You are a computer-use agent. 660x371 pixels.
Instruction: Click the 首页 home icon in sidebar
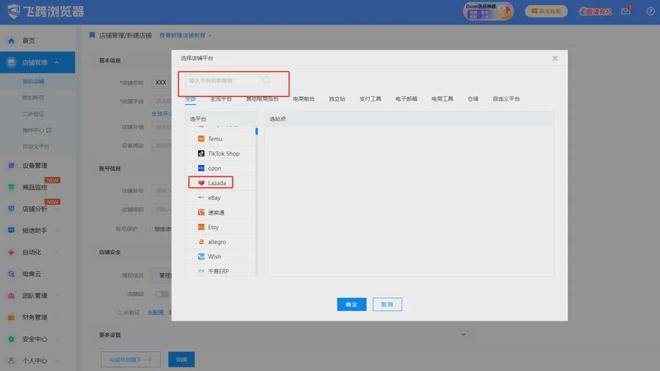coord(11,41)
